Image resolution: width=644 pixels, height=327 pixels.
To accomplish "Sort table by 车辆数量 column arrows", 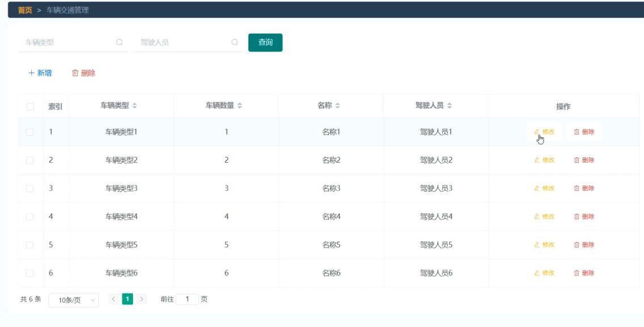I will (x=240, y=106).
